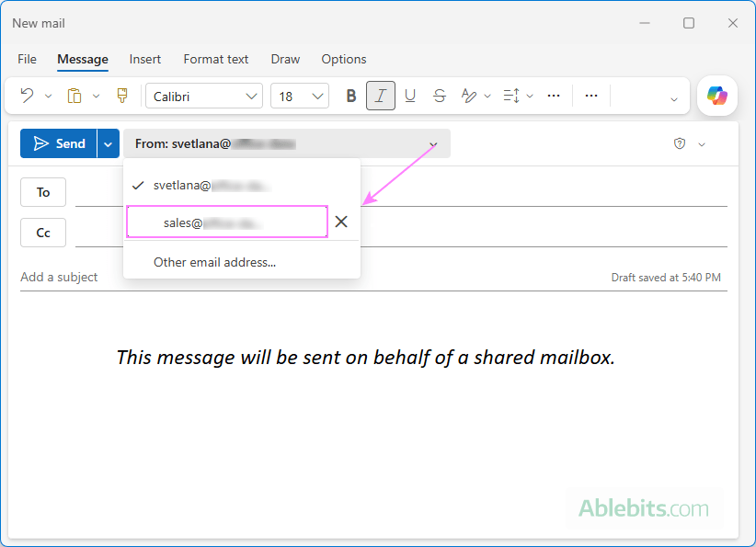Toggle Italic formatting
This screenshot has height=547, width=756.
point(381,96)
